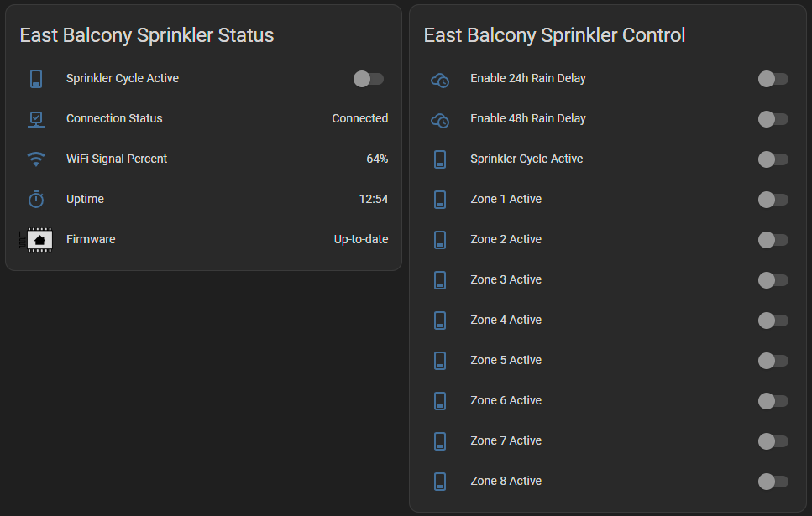The image size is (812, 516).
Task: Click the Firmware Up-to-date status text
Action: click(x=360, y=239)
